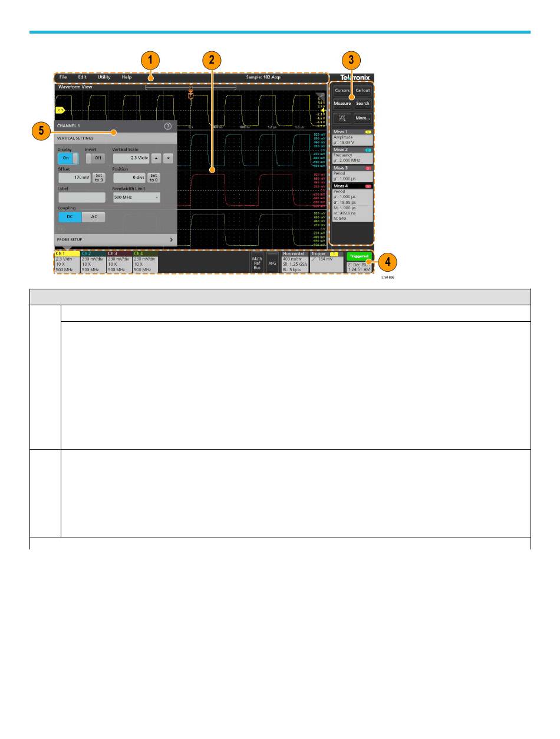560x739 pixels.
Task: Click the Label text field
Action: [81, 197]
